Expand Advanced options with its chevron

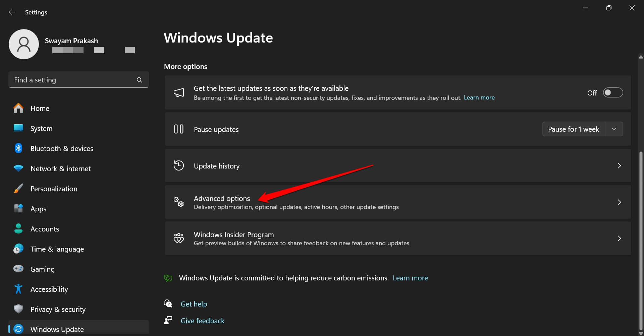(619, 202)
